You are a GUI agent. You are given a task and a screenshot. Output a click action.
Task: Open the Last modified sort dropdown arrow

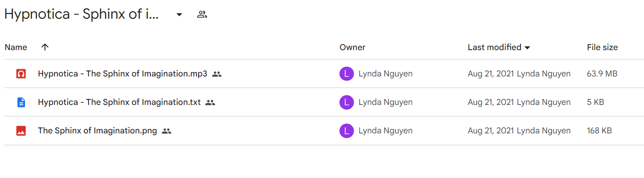(x=527, y=48)
